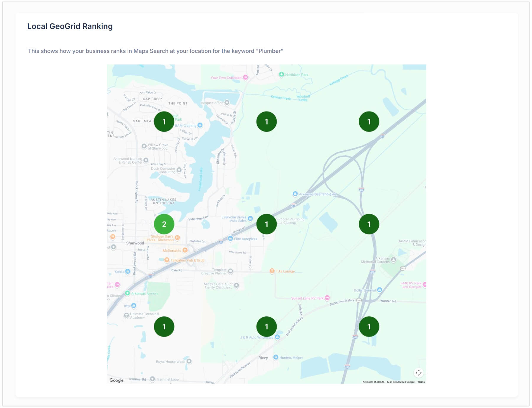532x408 pixels.
Task: Click the Irby shop pin
Action: point(134,306)
